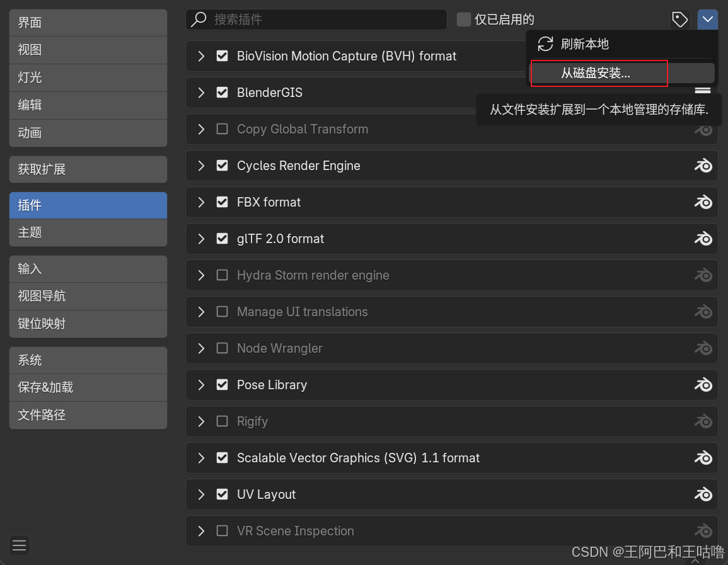Image resolution: width=728 pixels, height=565 pixels.
Task: Open the 保存&加载 section
Action: pos(88,388)
